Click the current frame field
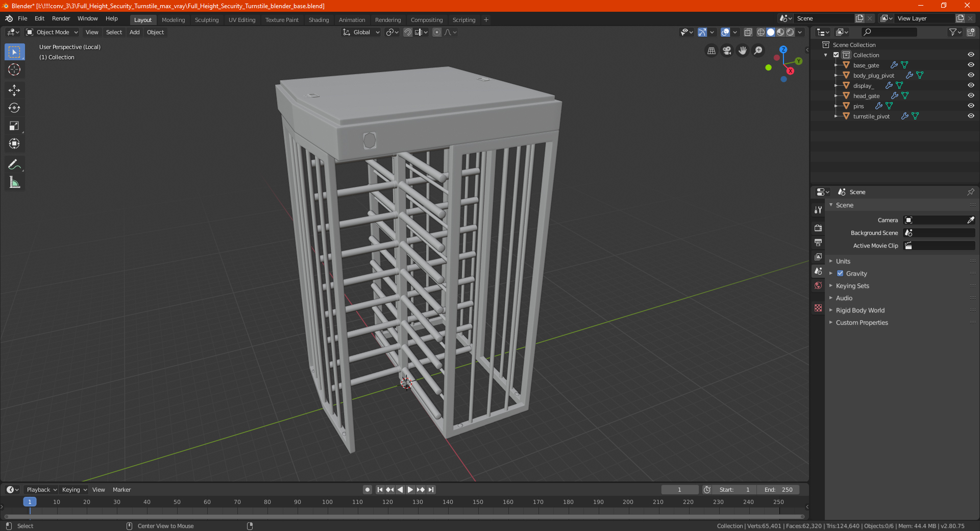 tap(679, 490)
